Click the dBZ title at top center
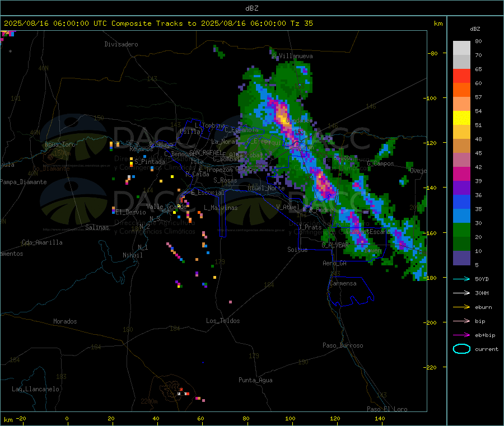 (251, 8)
